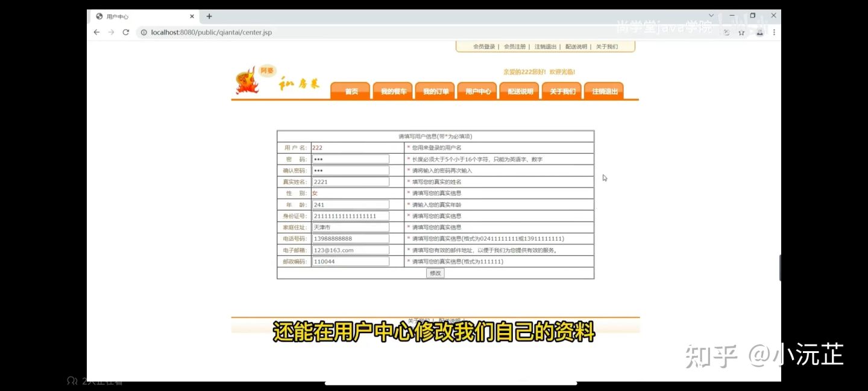Close the 用户中心 browser tab

(x=192, y=16)
